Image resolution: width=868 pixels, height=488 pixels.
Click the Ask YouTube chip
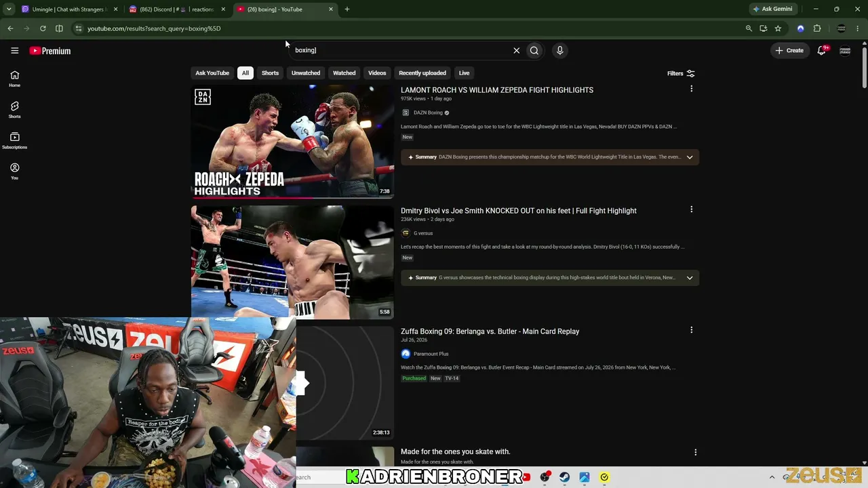(212, 73)
